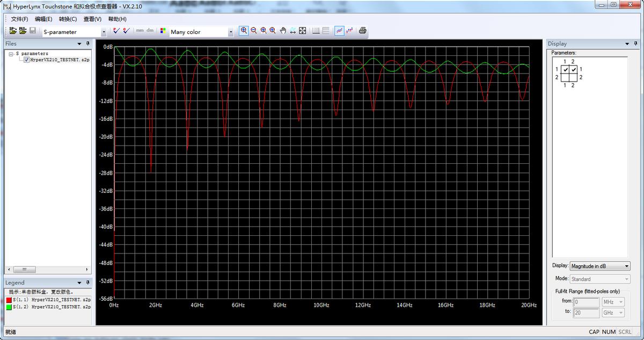The height and width of the screenshot is (340, 644).
Task: Select the zoom in magnifier tool
Action: pos(244,31)
